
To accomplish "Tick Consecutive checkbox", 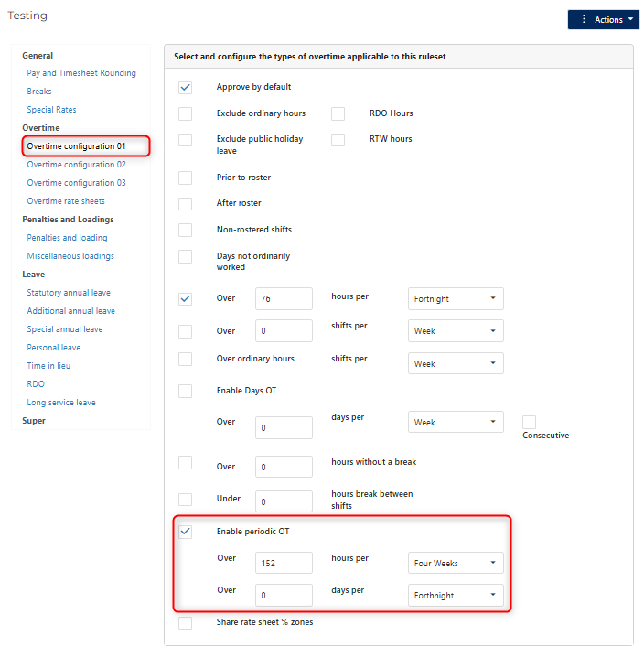I will coord(529,422).
